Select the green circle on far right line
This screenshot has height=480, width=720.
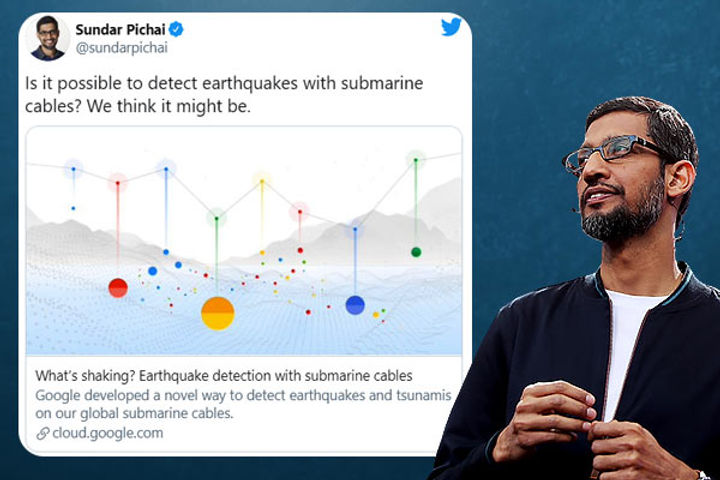[x=416, y=252]
